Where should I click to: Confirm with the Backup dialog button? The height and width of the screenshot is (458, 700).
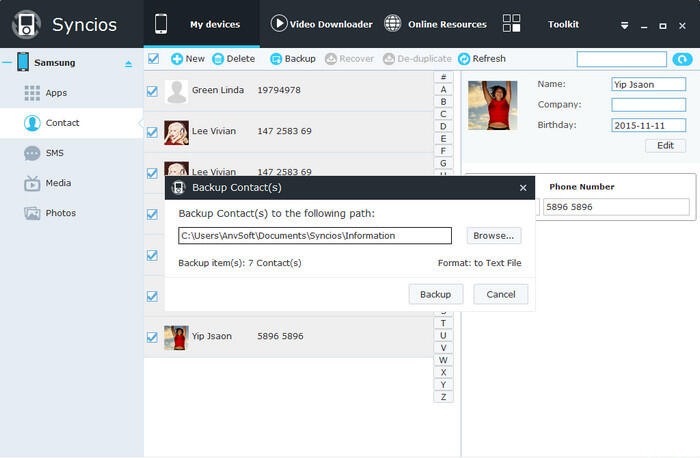435,294
